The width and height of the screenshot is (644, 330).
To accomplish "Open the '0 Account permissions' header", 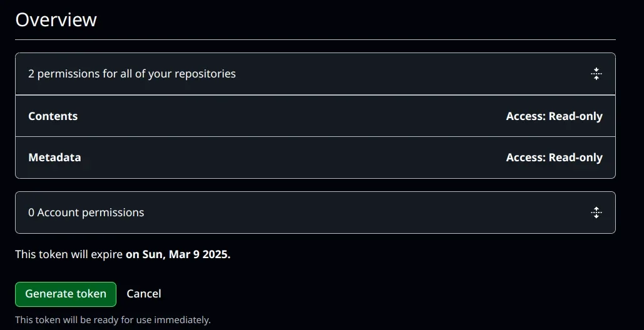I will pyautogui.click(x=86, y=212).
